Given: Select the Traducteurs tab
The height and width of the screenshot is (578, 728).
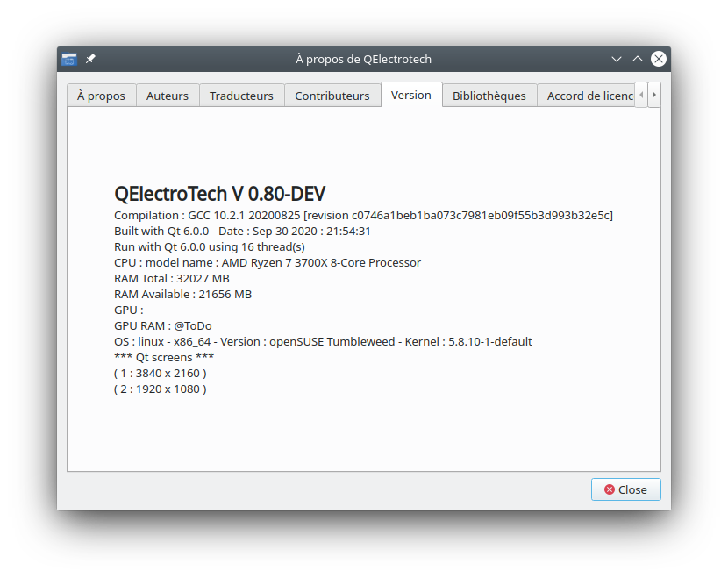Looking at the screenshot, I should [x=241, y=95].
